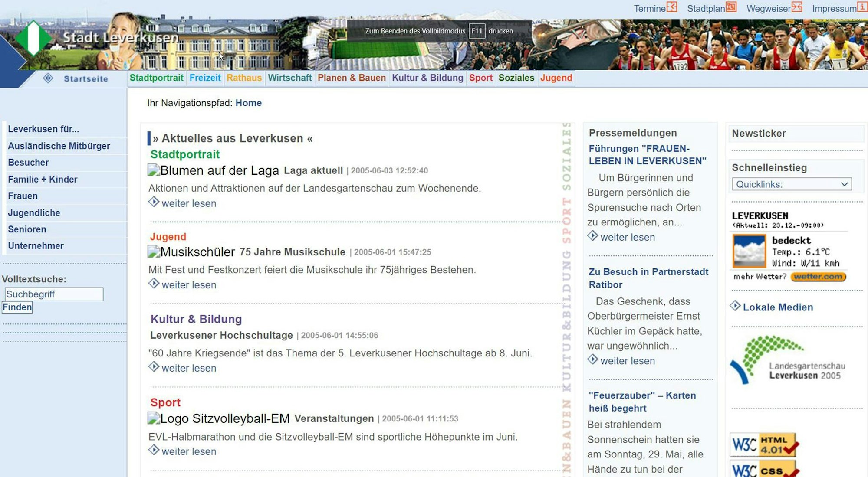The width and height of the screenshot is (868, 477).
Task: Open the wetter.com badge
Action: click(x=818, y=277)
